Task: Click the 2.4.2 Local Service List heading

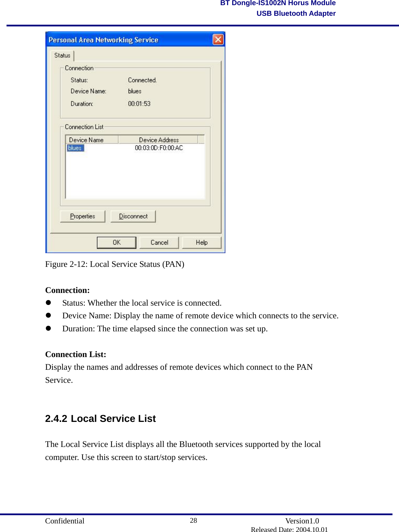Action: point(100,418)
